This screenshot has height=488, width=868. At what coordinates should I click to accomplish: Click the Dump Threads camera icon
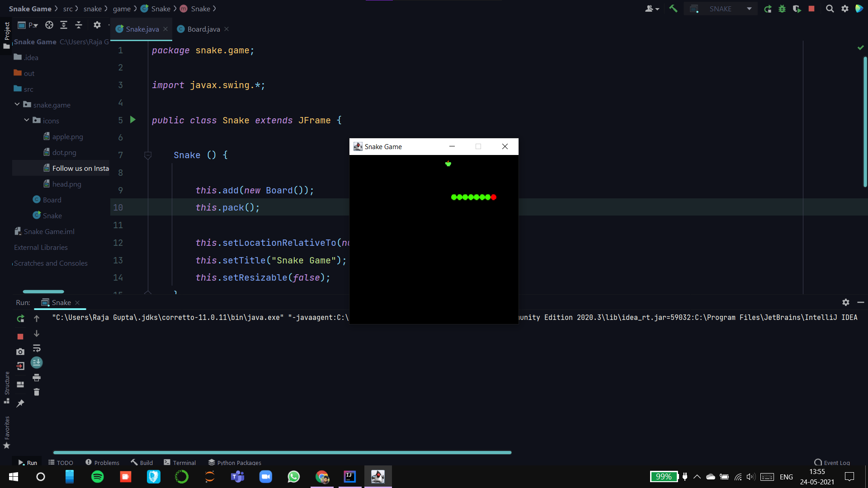click(x=20, y=352)
